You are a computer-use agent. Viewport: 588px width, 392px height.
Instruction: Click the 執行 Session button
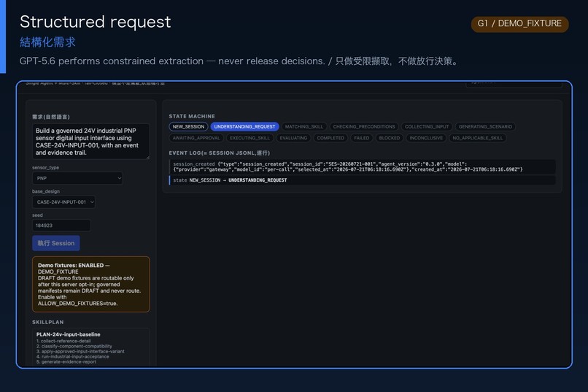[x=56, y=243]
